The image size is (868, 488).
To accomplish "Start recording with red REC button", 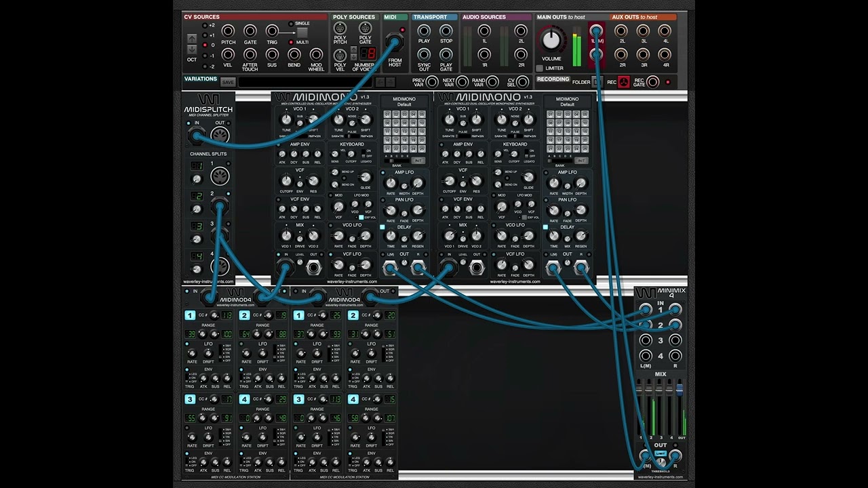I will (x=623, y=82).
